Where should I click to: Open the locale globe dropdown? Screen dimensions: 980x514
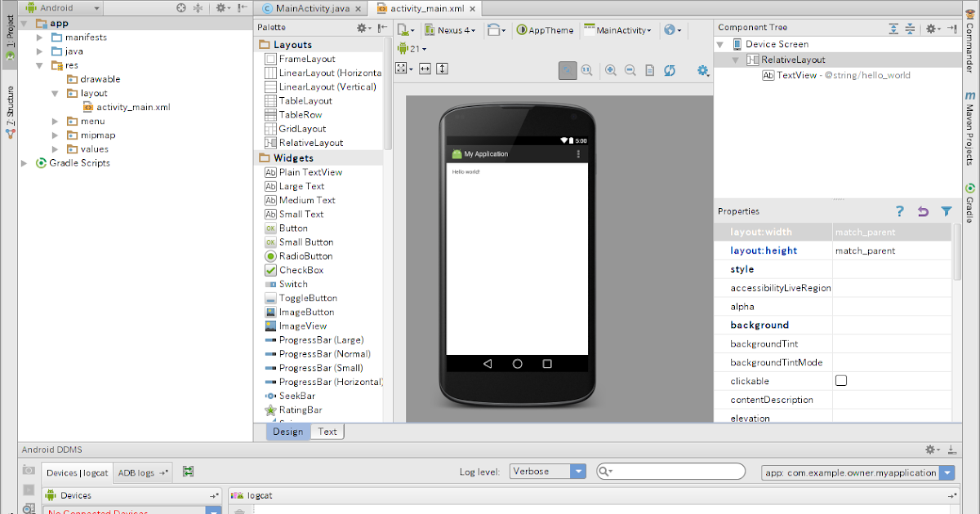[673, 30]
